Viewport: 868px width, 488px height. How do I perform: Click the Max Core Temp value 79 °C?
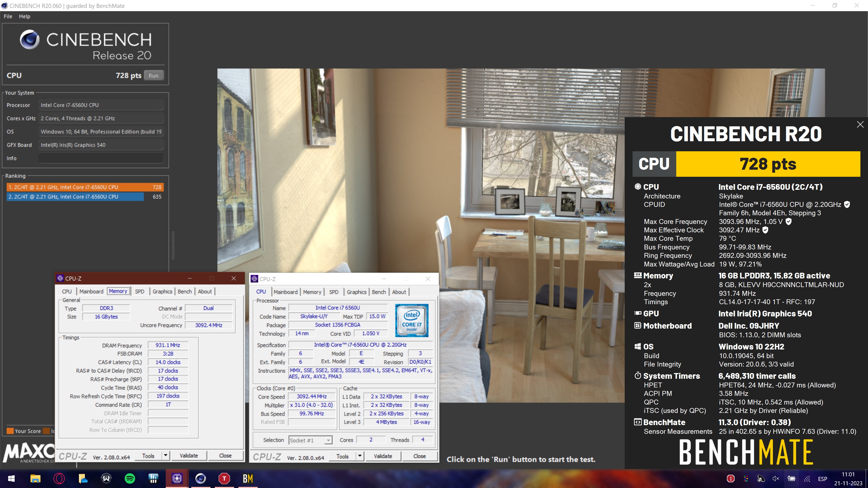pos(727,239)
